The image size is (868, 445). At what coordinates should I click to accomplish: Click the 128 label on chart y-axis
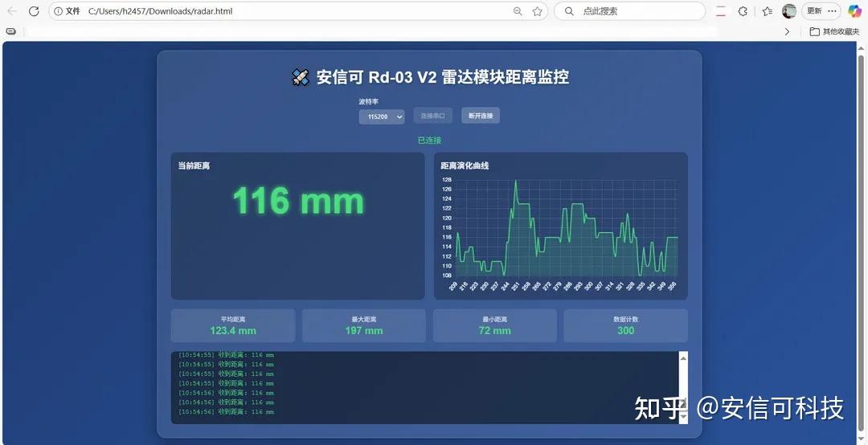447,180
